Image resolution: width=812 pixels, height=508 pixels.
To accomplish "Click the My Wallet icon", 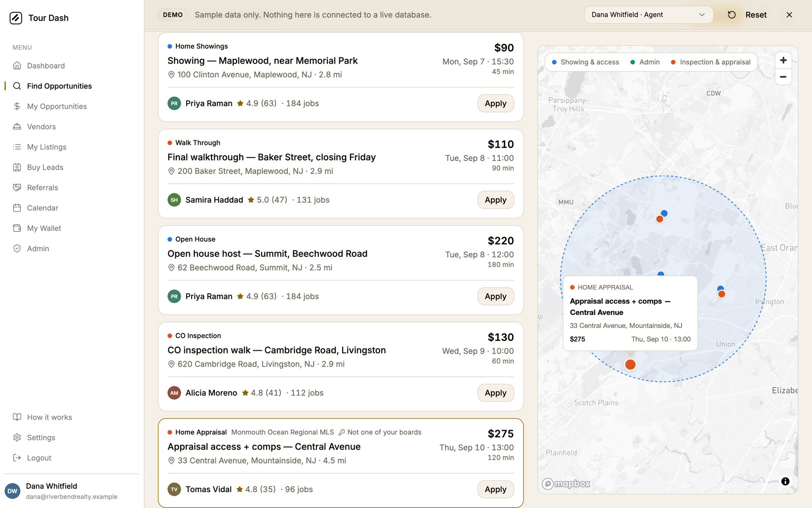I will pyautogui.click(x=17, y=228).
